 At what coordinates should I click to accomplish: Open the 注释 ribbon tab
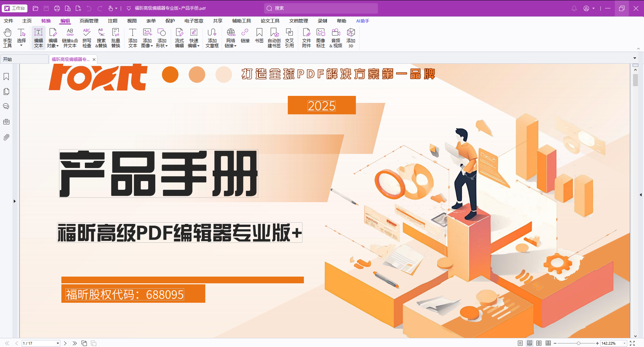pyautogui.click(x=113, y=21)
